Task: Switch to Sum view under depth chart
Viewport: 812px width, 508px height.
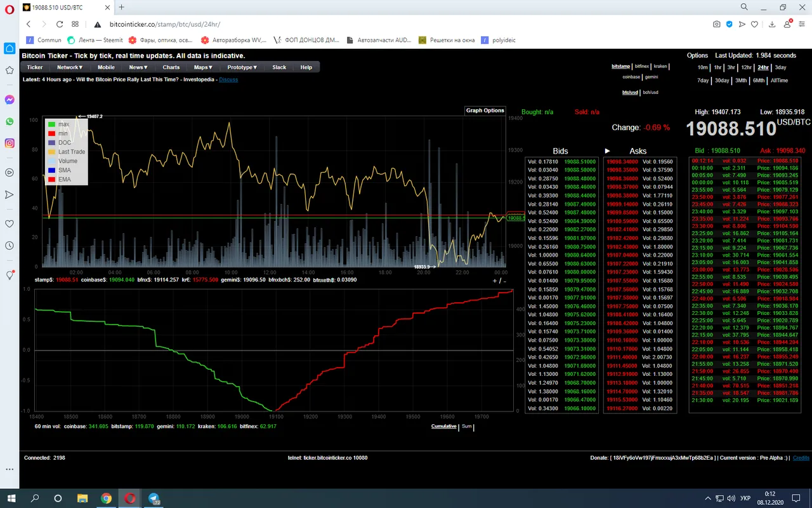Action: coord(466,426)
